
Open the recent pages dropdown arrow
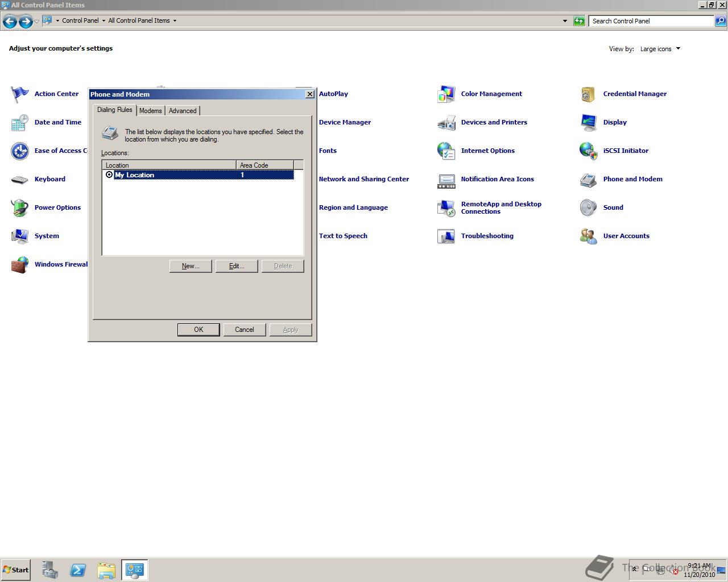[x=37, y=22]
